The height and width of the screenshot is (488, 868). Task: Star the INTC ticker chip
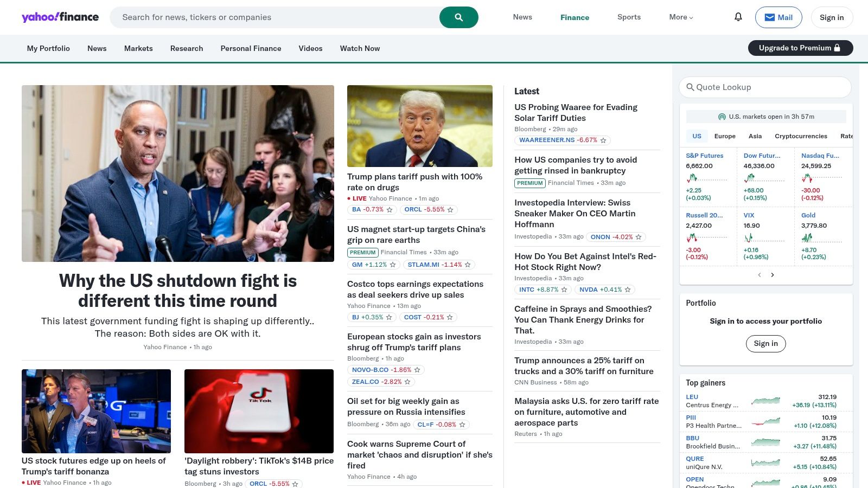tap(564, 290)
